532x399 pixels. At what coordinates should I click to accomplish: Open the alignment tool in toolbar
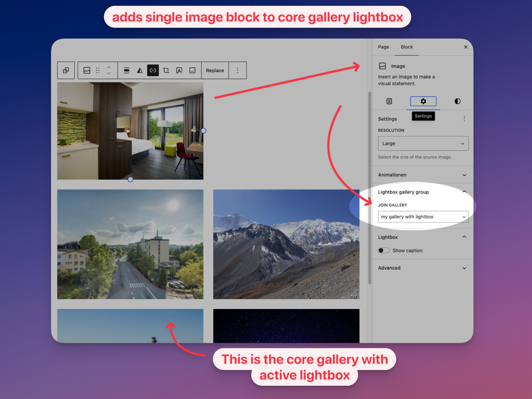[x=127, y=70]
